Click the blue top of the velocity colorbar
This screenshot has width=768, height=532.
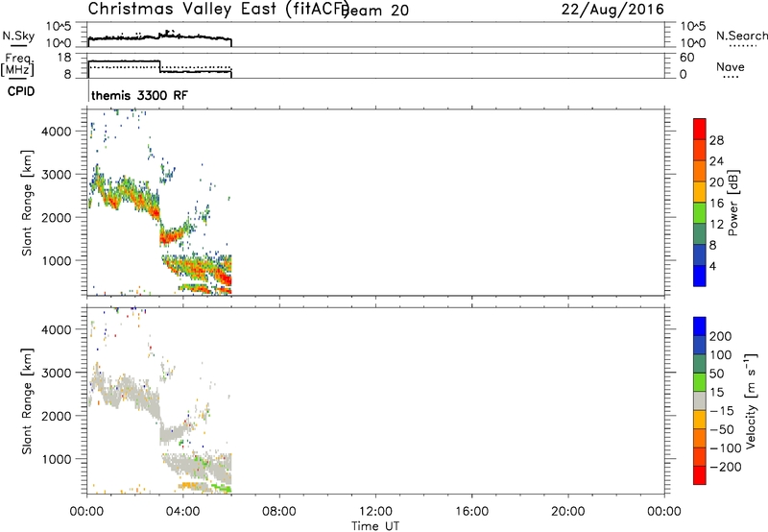pyautogui.click(x=700, y=326)
